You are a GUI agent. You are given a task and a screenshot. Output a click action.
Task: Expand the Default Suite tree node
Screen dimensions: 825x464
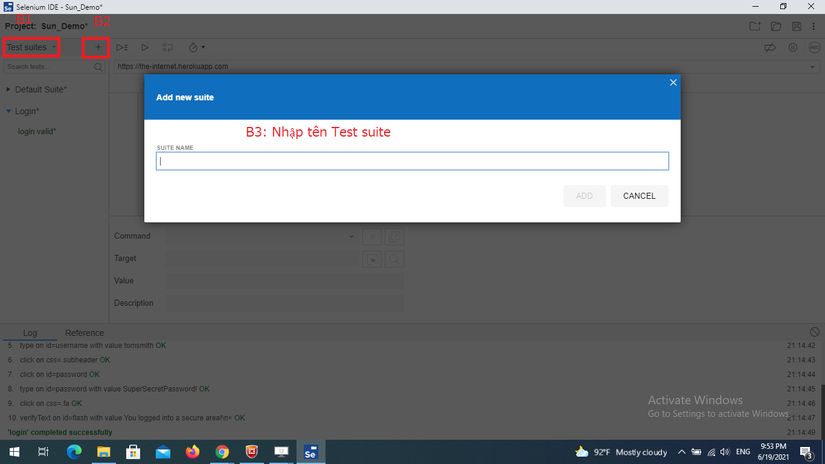coord(8,89)
